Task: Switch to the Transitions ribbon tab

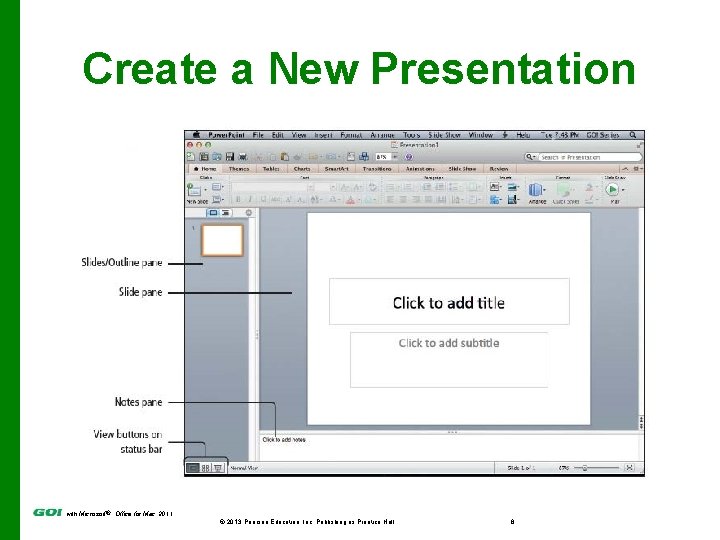Action: pos(377,169)
